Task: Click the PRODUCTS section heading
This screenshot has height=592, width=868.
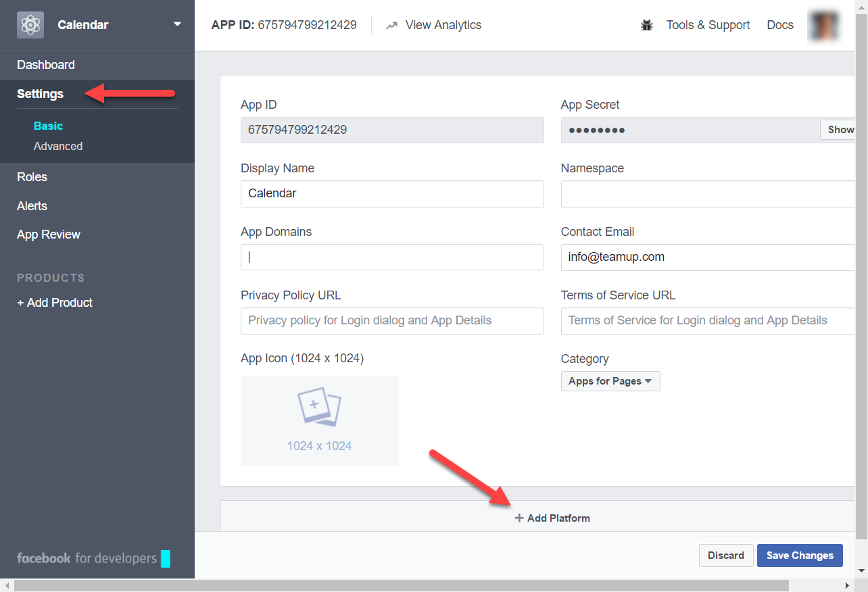Action: click(51, 278)
